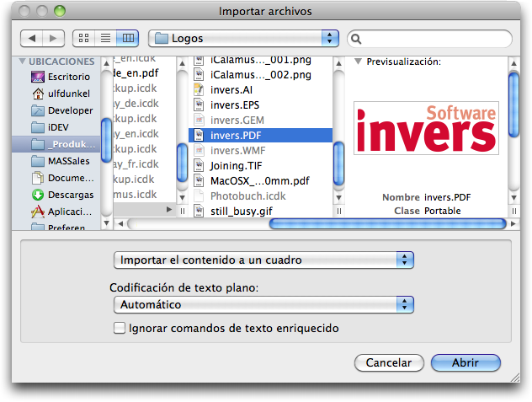Click the files column width handle
The height and width of the screenshot is (402, 532).
coord(338,211)
